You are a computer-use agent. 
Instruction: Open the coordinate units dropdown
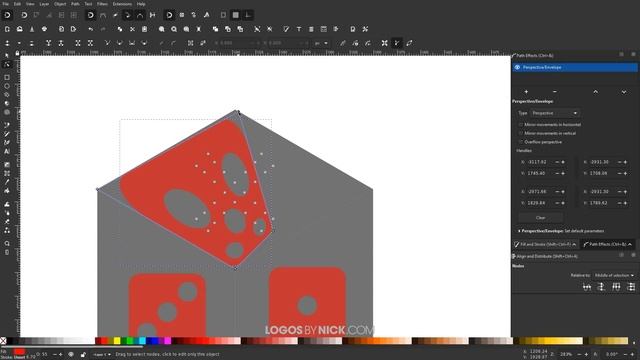322,43
